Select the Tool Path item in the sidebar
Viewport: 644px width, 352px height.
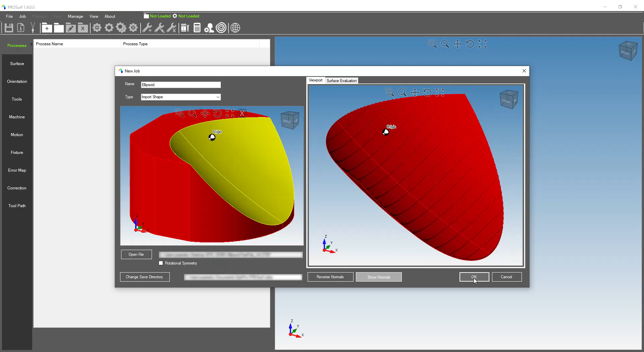coord(17,206)
